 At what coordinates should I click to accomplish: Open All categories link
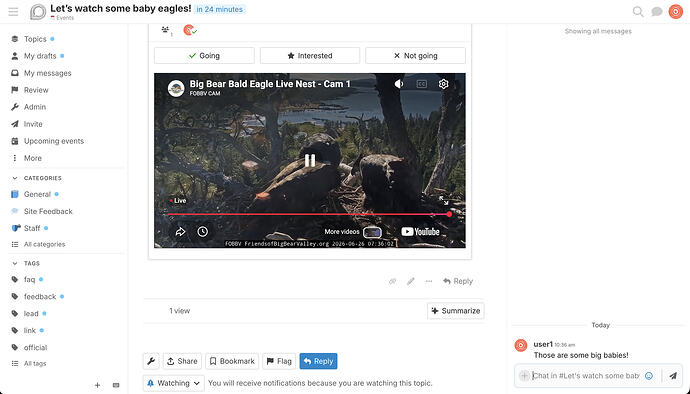click(x=44, y=244)
